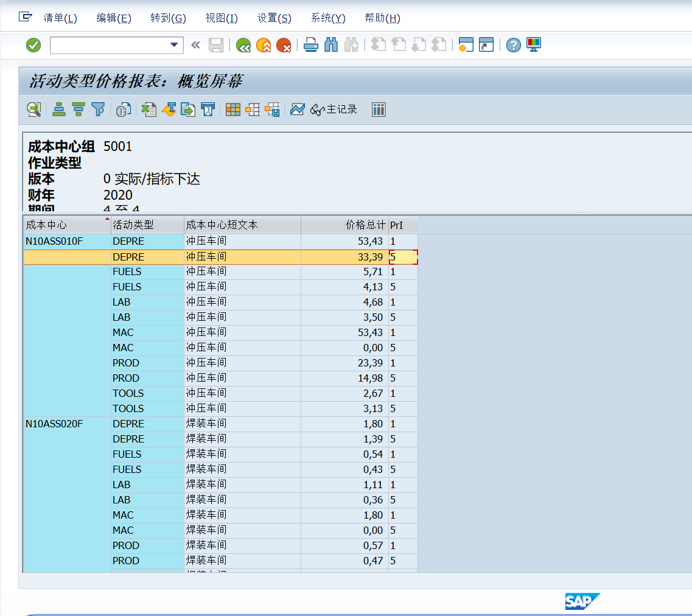Export the report to Excel spreadsheet
The width and height of the screenshot is (692, 616).
tap(148, 110)
